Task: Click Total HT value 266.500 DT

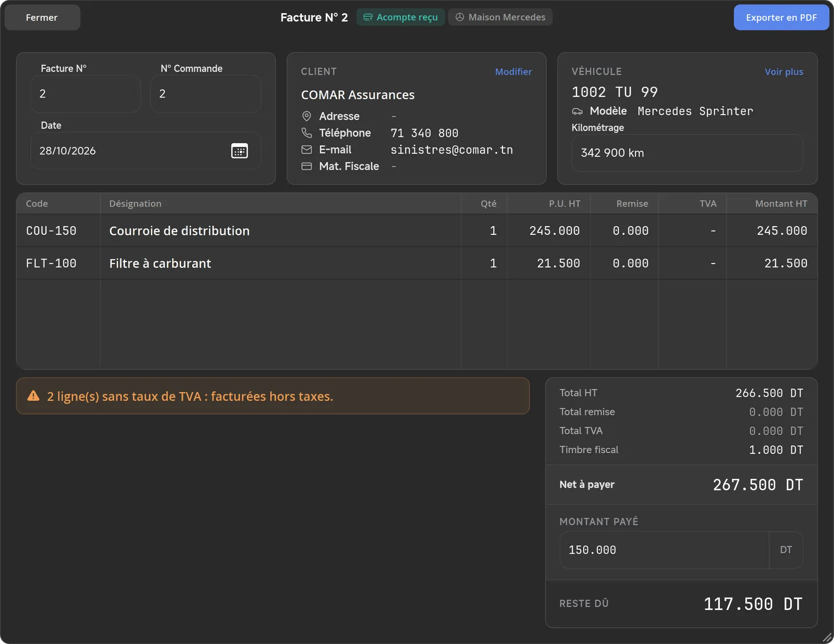Action: point(769,393)
